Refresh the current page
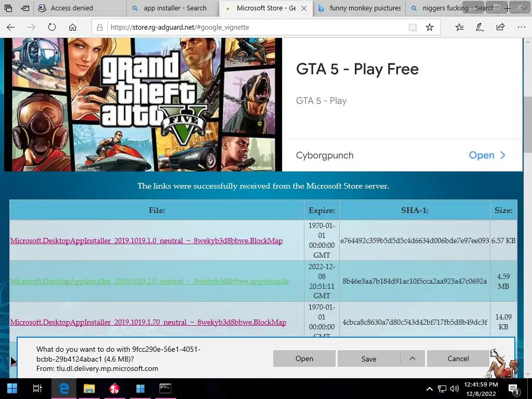 [52, 27]
